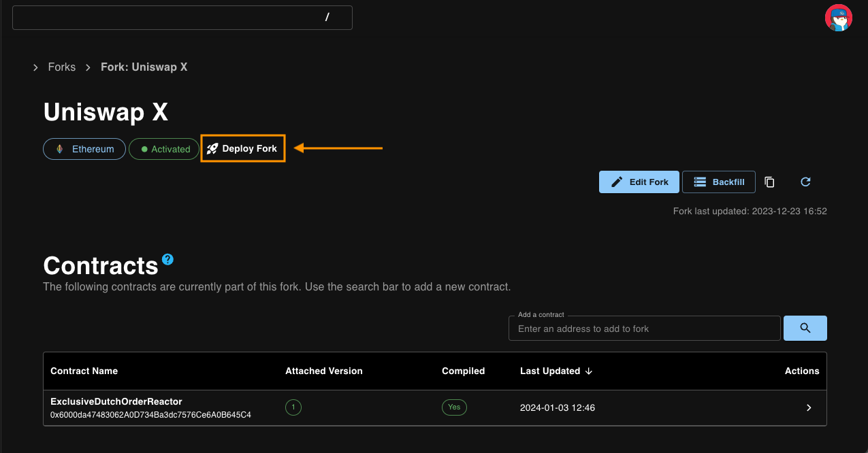This screenshot has height=453, width=868.
Task: Click the top search bar field
Action: (182, 18)
